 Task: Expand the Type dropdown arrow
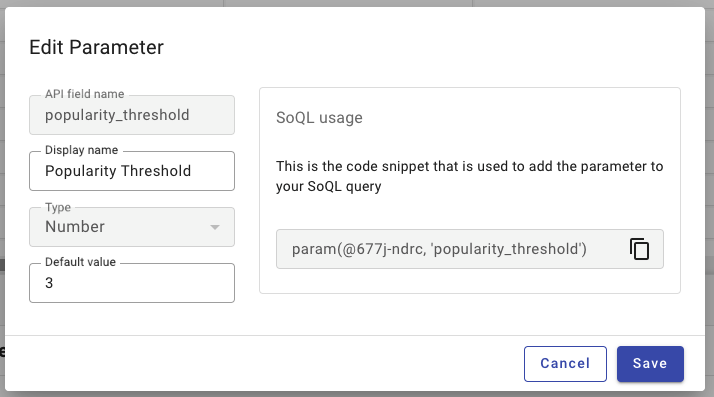[215, 227]
